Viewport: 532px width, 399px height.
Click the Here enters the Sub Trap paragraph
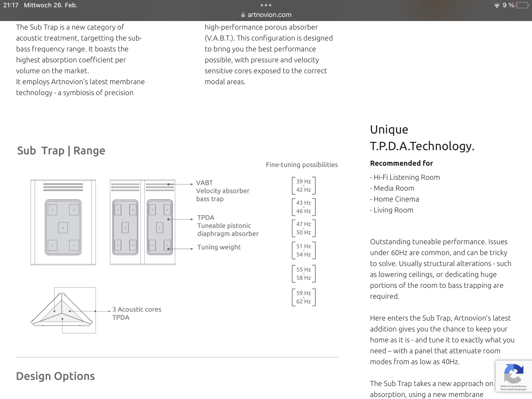point(442,340)
